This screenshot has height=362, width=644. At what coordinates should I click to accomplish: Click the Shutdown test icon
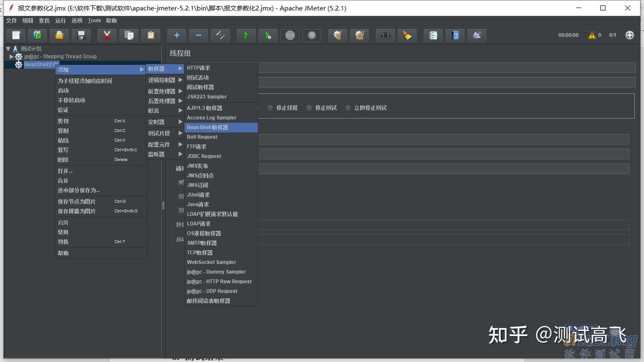coord(312,35)
